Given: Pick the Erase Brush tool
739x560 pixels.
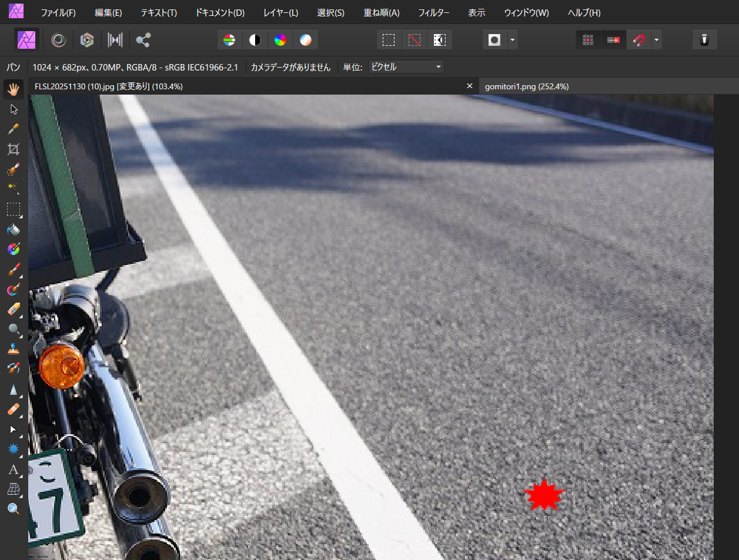Looking at the screenshot, I should [x=13, y=309].
